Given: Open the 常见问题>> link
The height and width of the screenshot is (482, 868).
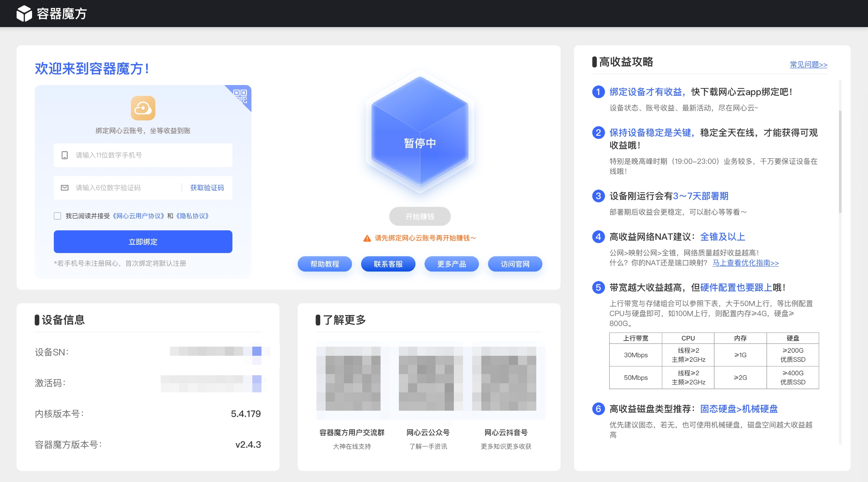Looking at the screenshot, I should [808, 64].
